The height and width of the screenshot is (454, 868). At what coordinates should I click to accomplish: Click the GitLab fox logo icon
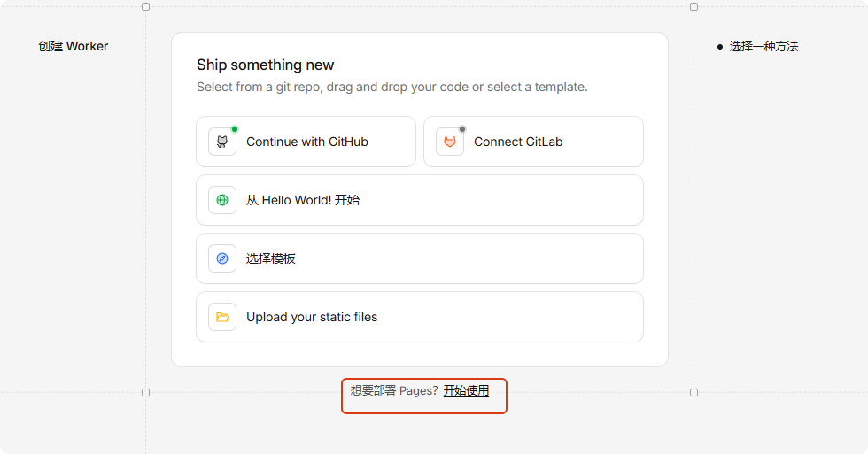pyautogui.click(x=450, y=142)
